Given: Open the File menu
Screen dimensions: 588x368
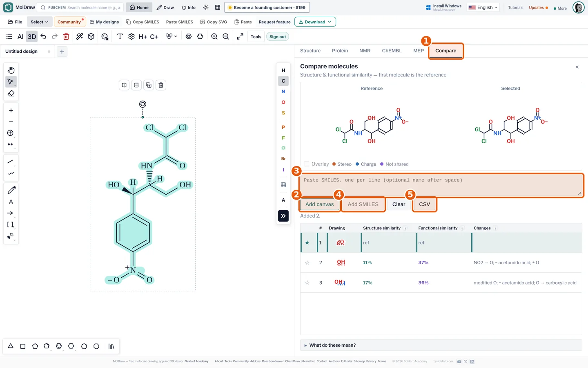Looking at the screenshot, I should (x=15, y=22).
